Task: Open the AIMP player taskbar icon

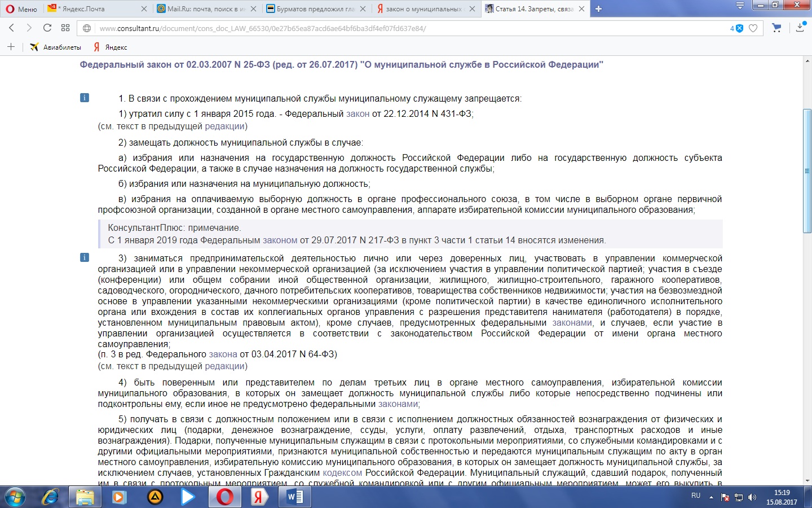Action: click(155, 497)
